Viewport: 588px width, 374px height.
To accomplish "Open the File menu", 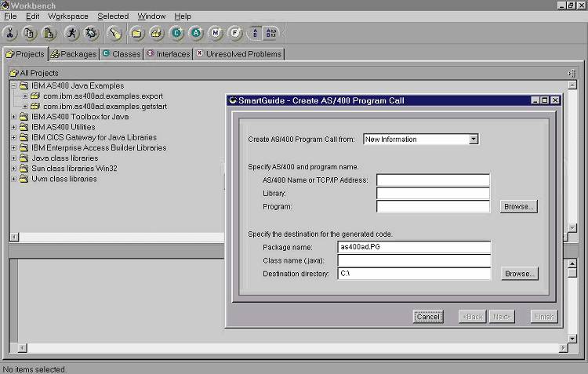I will pyautogui.click(x=10, y=16).
